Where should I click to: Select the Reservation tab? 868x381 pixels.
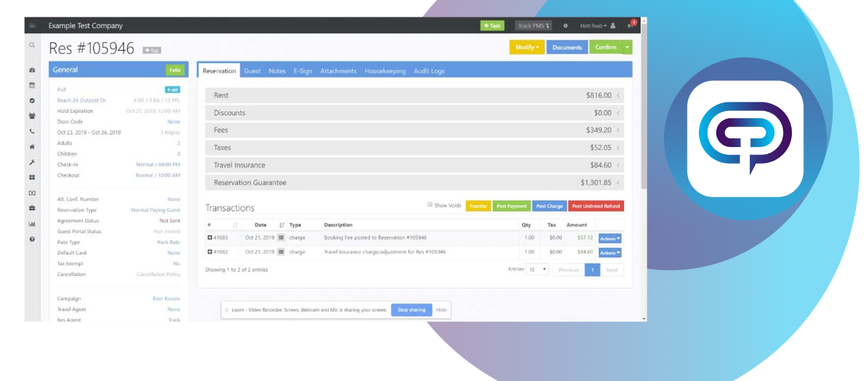coord(219,71)
